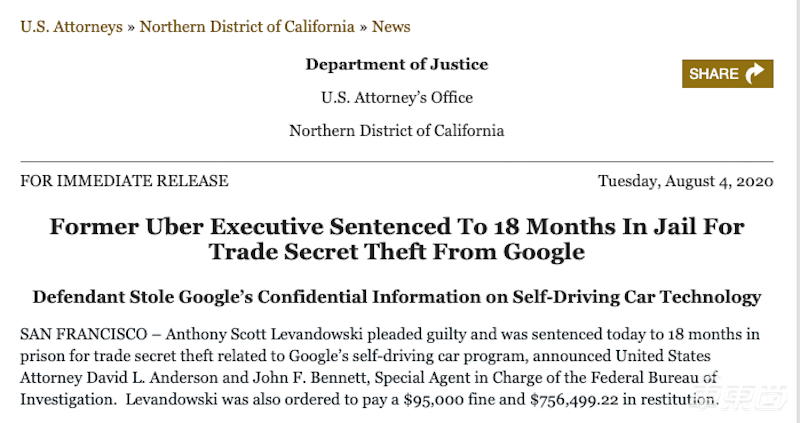
Task: Click the U.S. Attorneys breadcrumb link
Action: pos(70,26)
